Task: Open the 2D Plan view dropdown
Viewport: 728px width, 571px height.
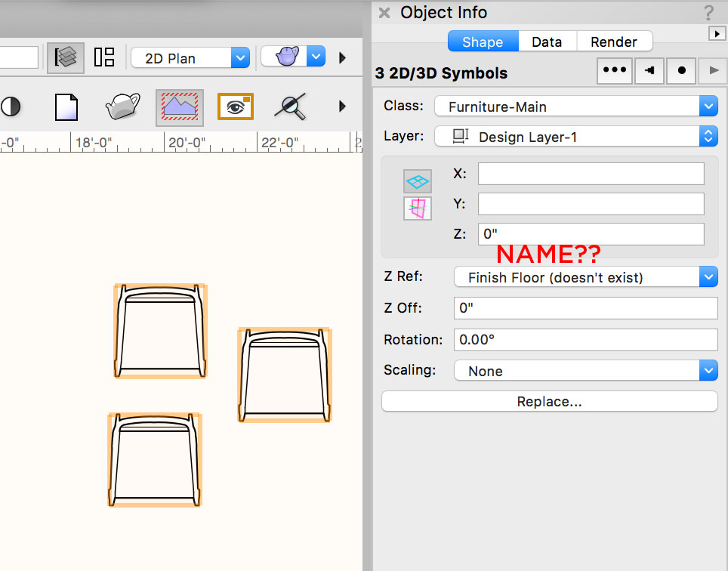Action: pos(190,57)
